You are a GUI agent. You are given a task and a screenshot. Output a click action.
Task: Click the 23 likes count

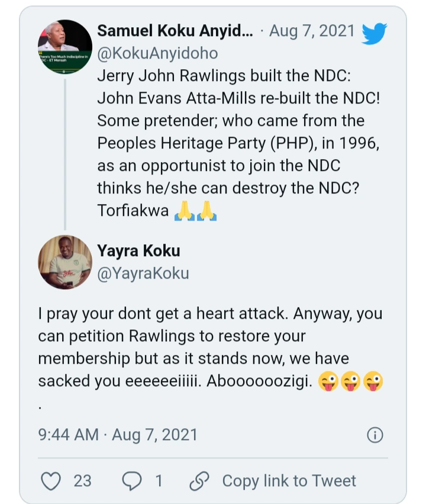click(83, 481)
